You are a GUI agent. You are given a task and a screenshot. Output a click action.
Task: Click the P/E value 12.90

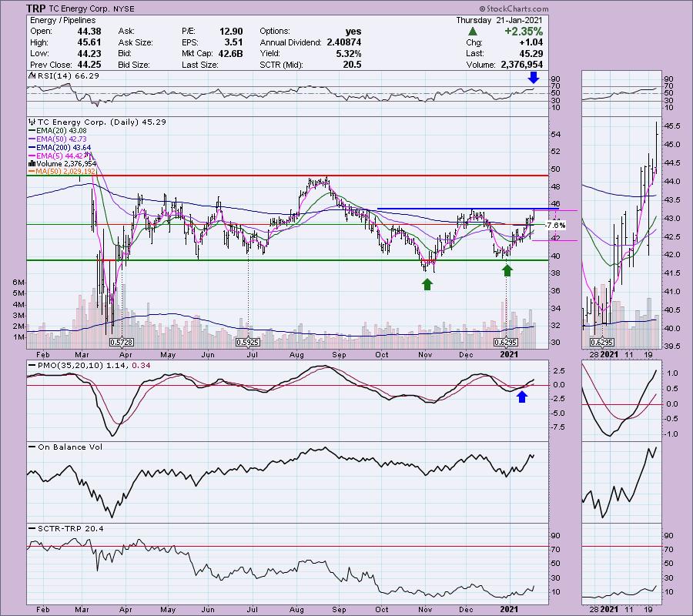tap(231, 32)
